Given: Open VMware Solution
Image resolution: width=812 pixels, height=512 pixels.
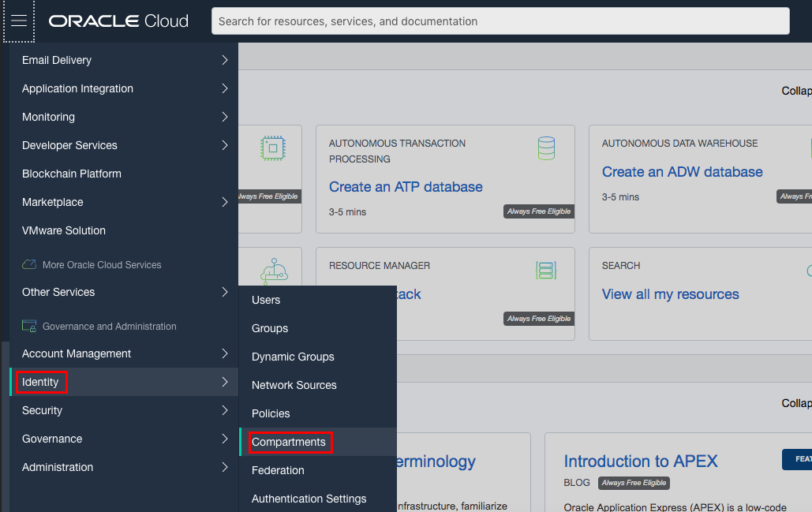Looking at the screenshot, I should click(124, 230).
